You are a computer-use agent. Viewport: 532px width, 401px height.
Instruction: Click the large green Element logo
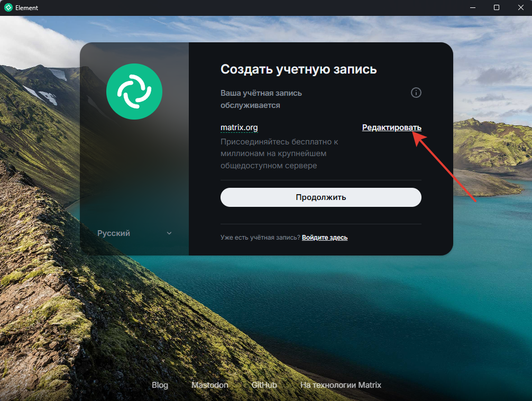coord(134,92)
